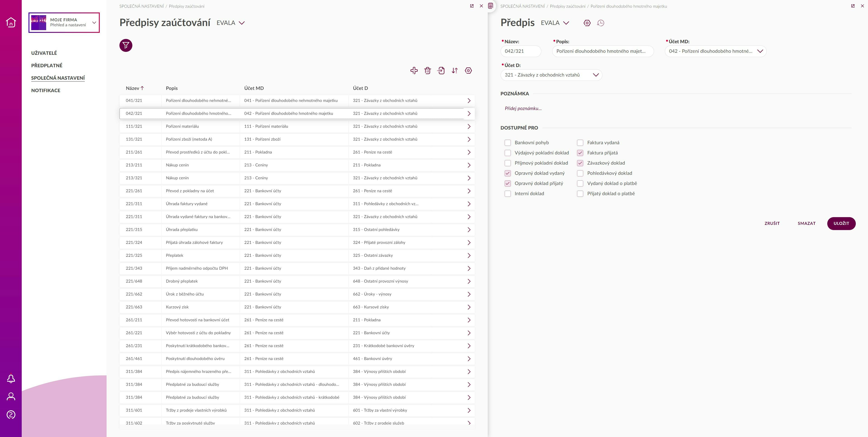Close the Předpisy zaúčtování list panel
868x437 pixels.
point(481,6)
